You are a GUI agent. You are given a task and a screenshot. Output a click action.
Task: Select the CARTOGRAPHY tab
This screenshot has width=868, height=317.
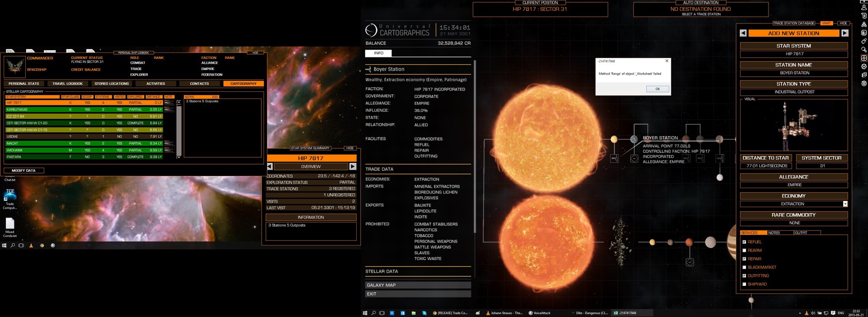(243, 84)
